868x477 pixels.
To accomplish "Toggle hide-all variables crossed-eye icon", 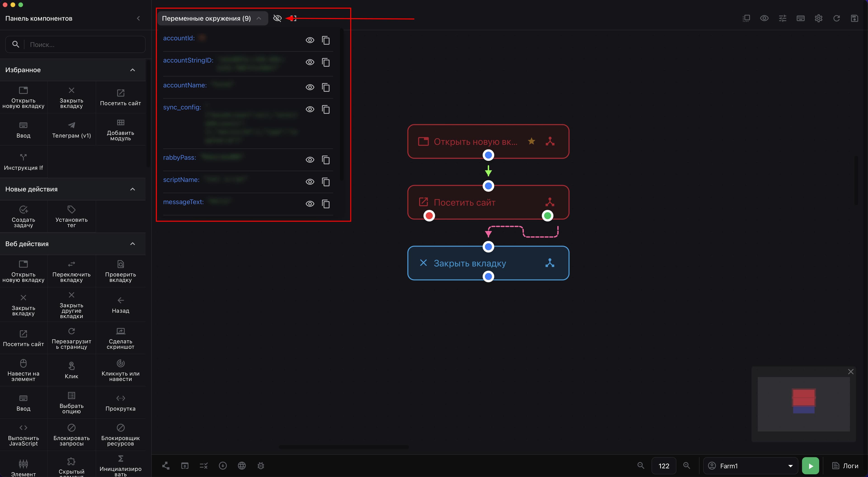I will (x=277, y=18).
